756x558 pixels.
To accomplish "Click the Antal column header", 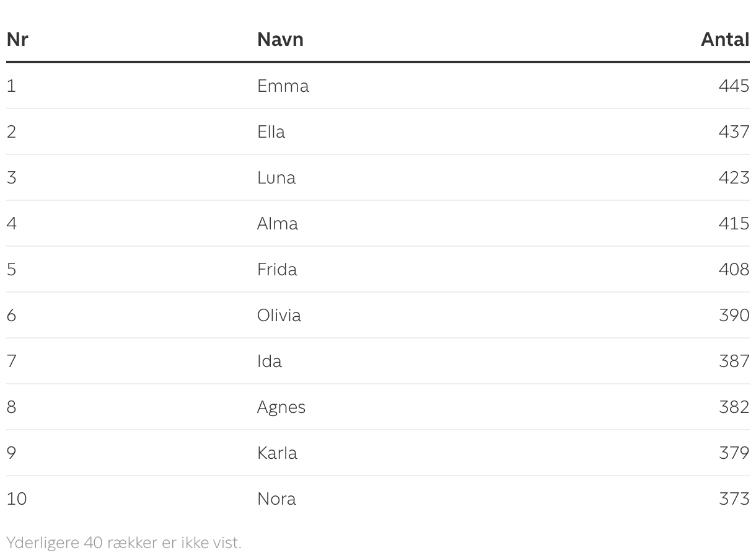I will click(724, 40).
